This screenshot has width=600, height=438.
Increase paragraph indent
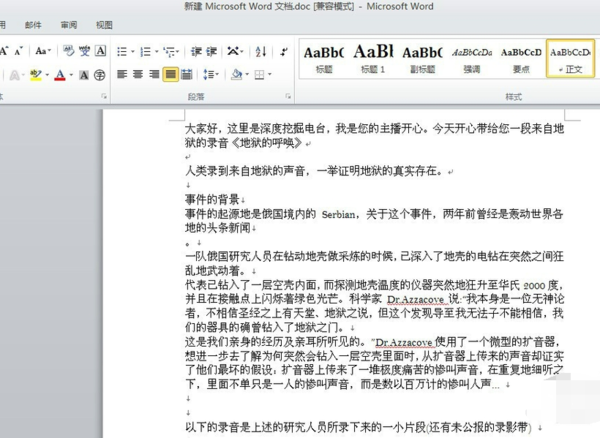(x=212, y=52)
